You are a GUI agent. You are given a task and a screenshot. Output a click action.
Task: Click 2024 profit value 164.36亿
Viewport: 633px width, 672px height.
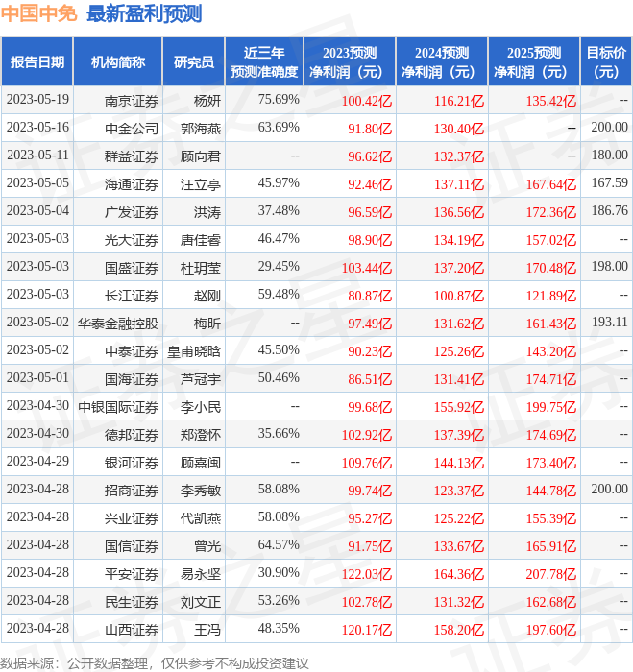459,574
